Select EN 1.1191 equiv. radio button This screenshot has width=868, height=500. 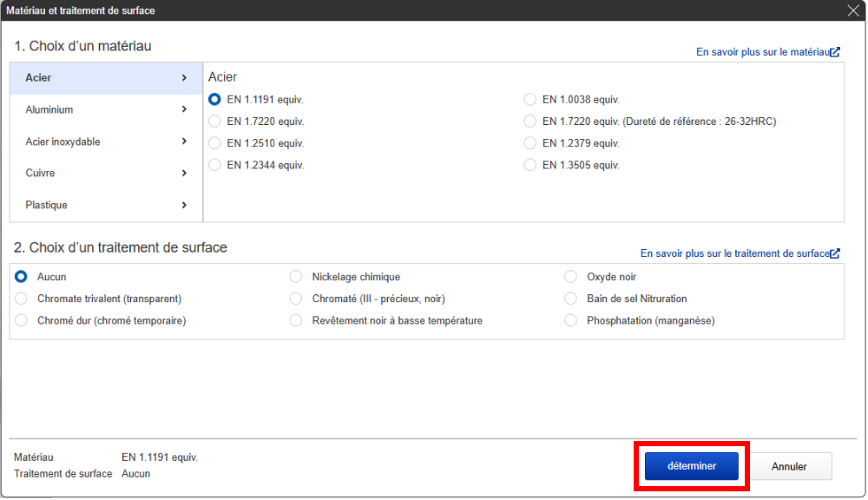(x=214, y=100)
